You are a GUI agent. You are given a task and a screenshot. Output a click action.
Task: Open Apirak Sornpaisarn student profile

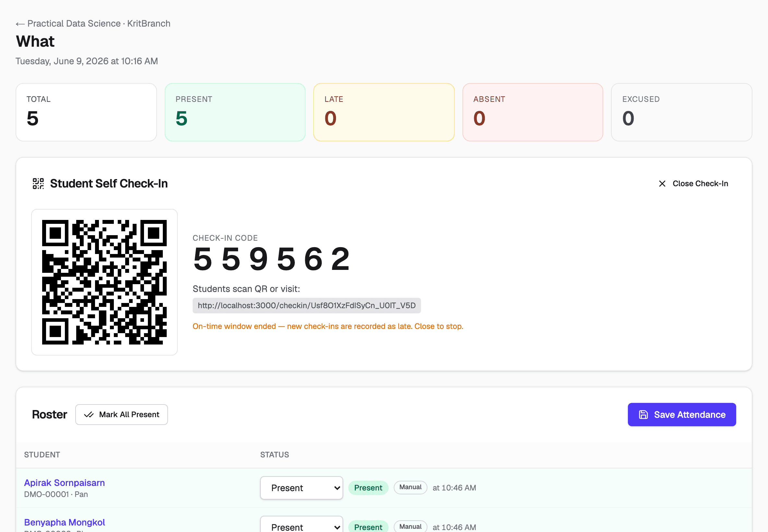tap(64, 483)
